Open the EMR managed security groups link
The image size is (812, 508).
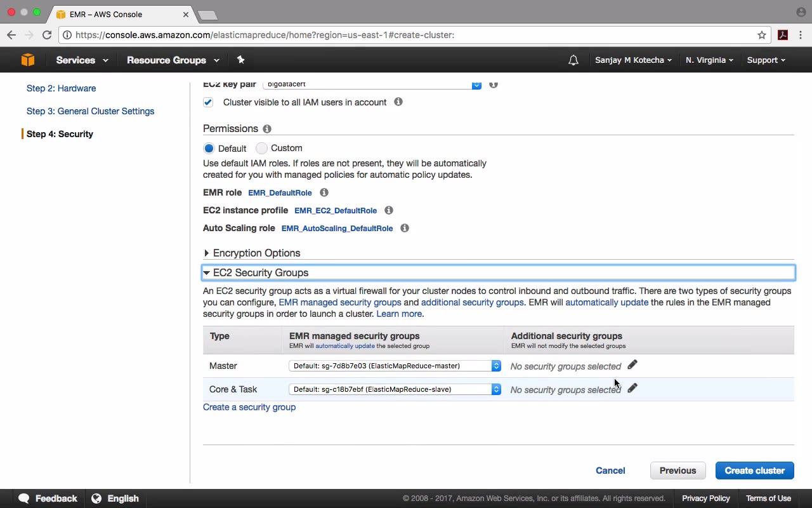[340, 302]
